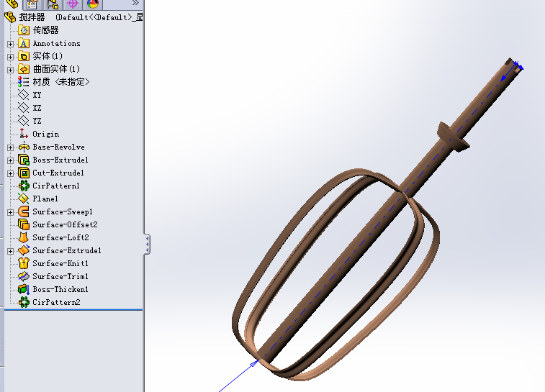
Task: Expand the 实体(1) node
Action: [10, 57]
